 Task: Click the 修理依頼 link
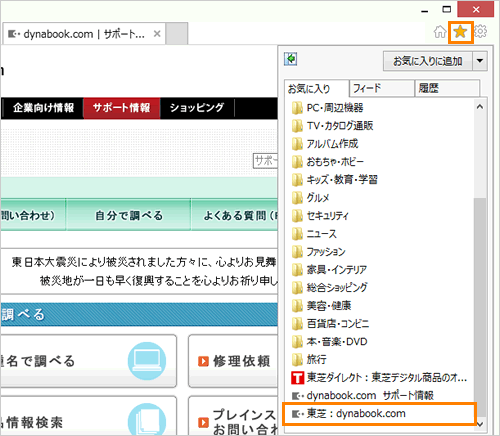[x=242, y=361]
